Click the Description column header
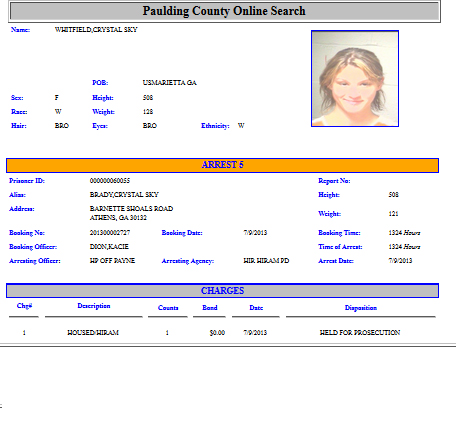The width and height of the screenshot is (456, 424). 94,306
